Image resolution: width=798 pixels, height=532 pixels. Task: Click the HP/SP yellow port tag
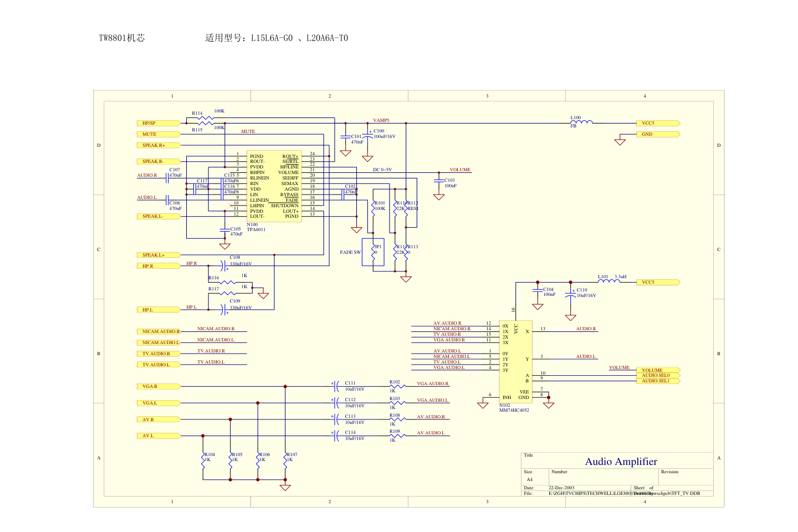(x=159, y=123)
